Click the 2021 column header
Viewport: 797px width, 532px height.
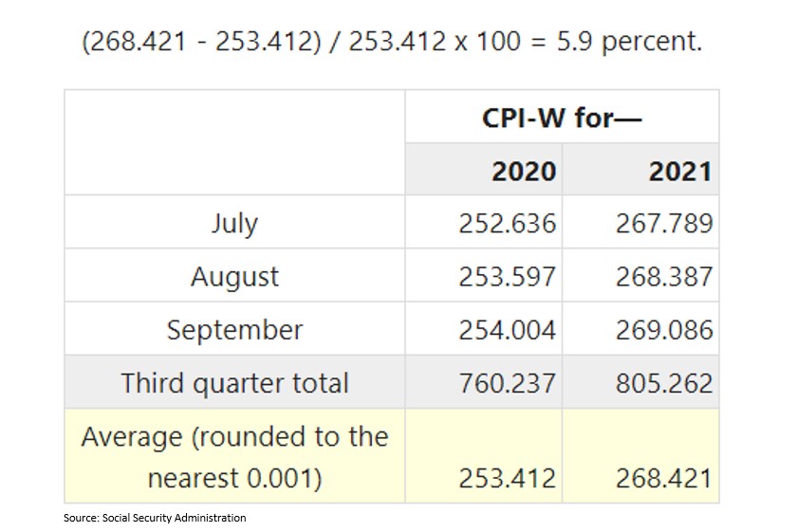point(680,171)
